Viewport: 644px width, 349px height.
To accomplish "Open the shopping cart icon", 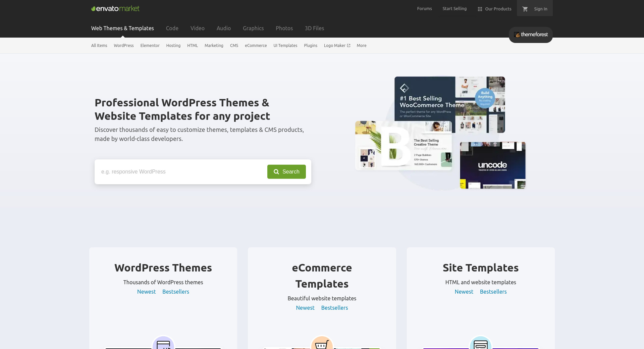I will coord(525,9).
